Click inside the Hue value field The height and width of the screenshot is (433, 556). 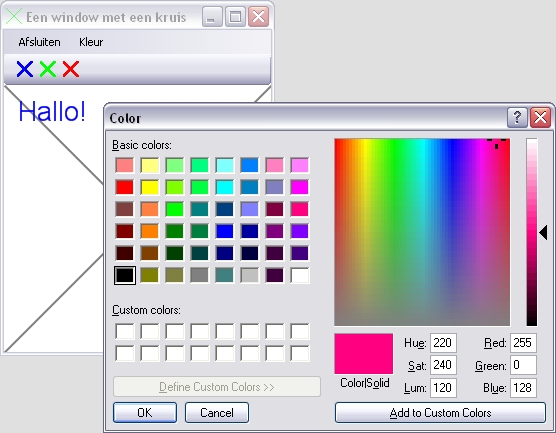pos(443,343)
